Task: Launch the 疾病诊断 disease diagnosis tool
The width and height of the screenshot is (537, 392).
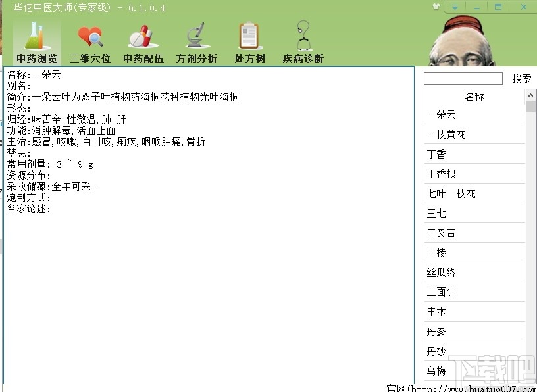Action: [x=301, y=41]
